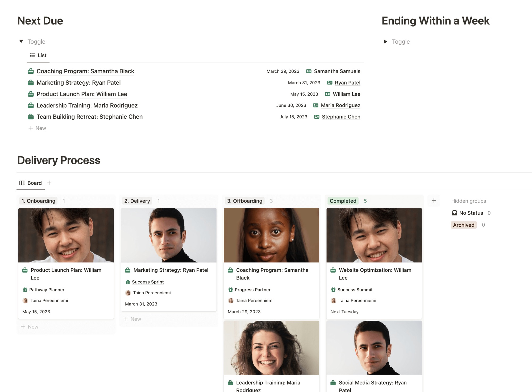Click the plus icon next to Board tab
The image size is (532, 392).
(x=49, y=183)
